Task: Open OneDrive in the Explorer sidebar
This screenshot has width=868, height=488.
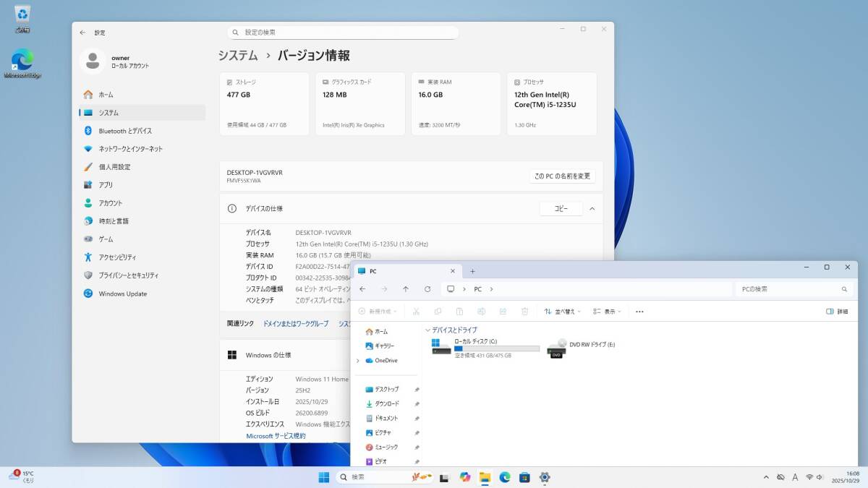Action: [384, 361]
